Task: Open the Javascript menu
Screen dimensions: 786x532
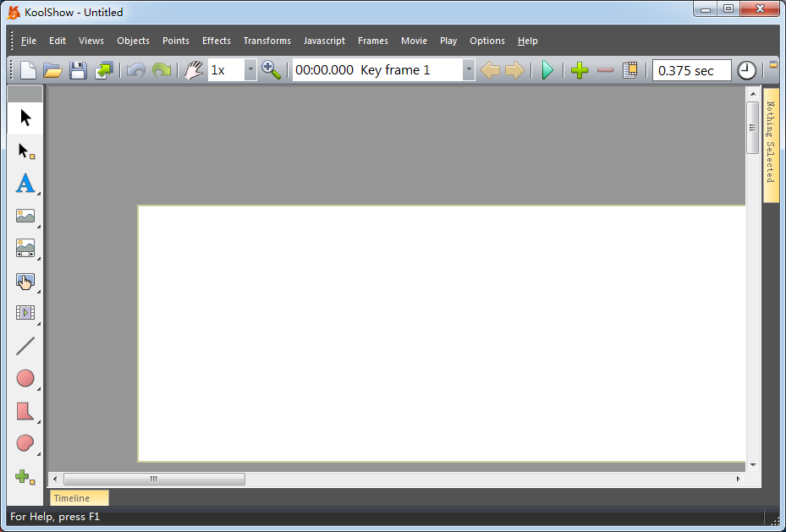Action: pos(324,41)
